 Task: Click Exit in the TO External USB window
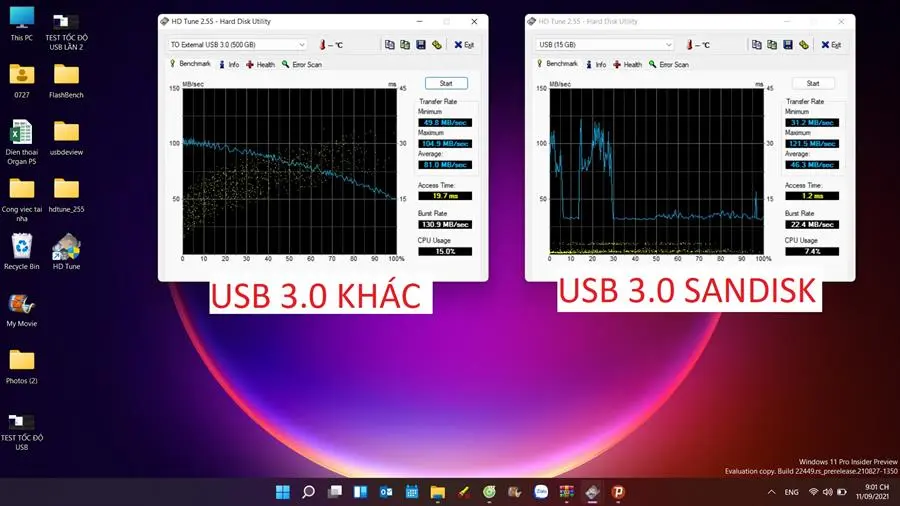coord(464,45)
